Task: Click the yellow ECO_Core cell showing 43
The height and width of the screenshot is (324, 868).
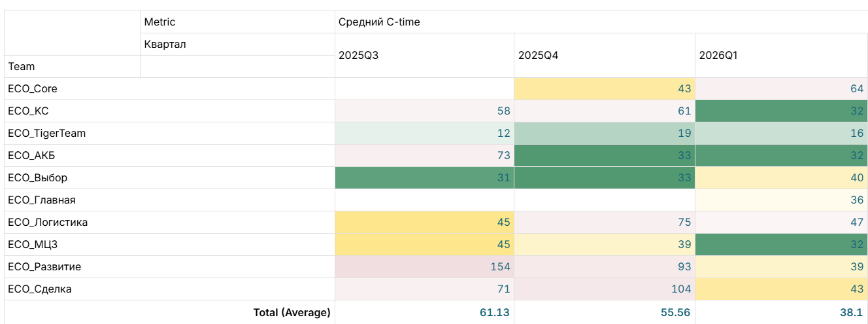Action: [x=605, y=89]
